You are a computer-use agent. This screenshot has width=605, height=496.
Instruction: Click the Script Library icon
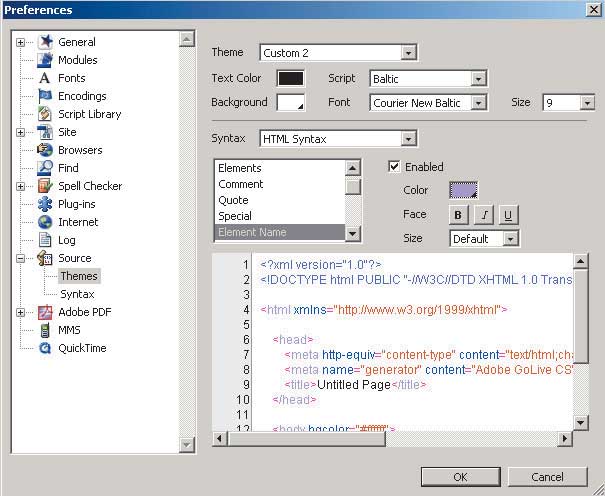[x=45, y=114]
